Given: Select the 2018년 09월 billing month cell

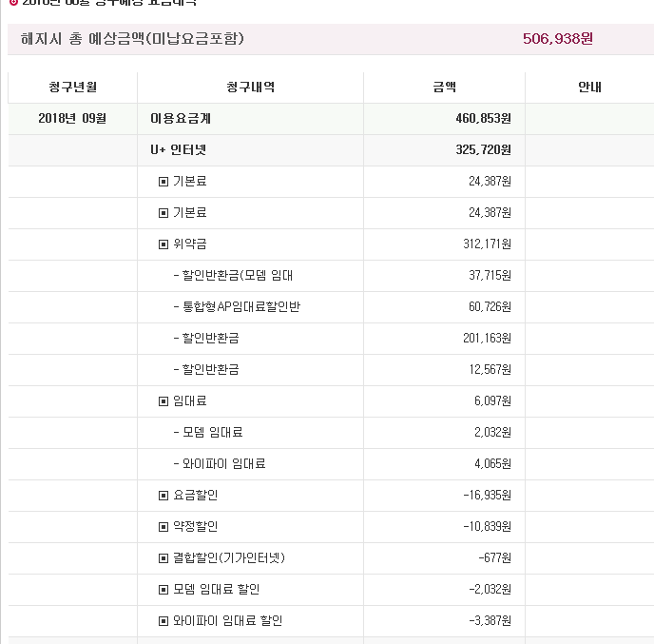Looking at the screenshot, I should click(x=72, y=119).
